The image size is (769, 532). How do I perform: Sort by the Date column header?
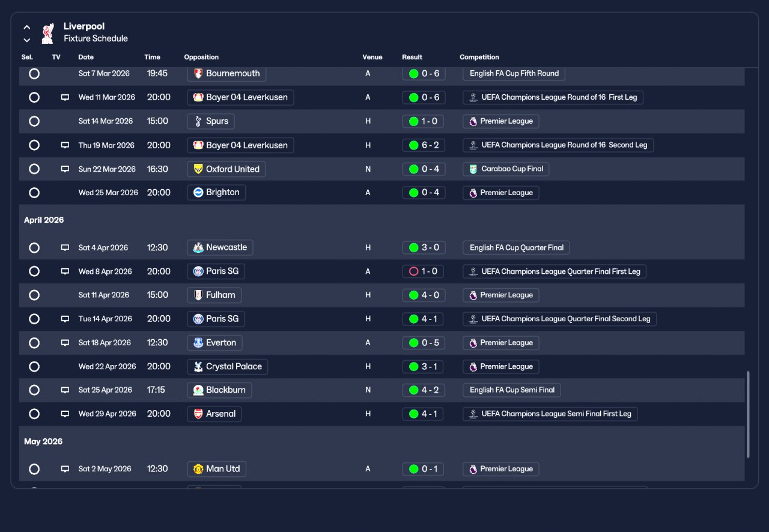86,57
